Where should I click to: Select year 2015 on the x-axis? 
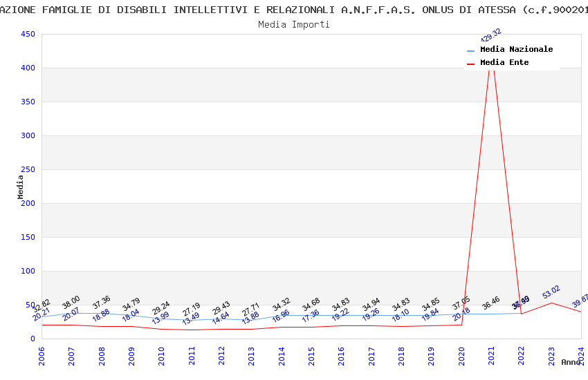click(311, 356)
